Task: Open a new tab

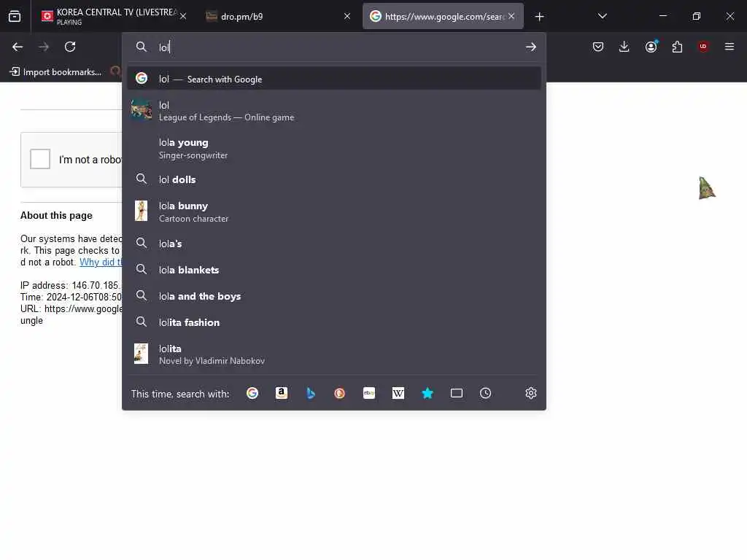Action: pyautogui.click(x=539, y=17)
